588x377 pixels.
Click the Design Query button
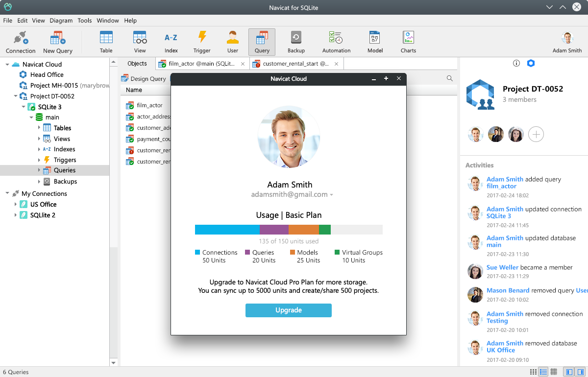(144, 78)
